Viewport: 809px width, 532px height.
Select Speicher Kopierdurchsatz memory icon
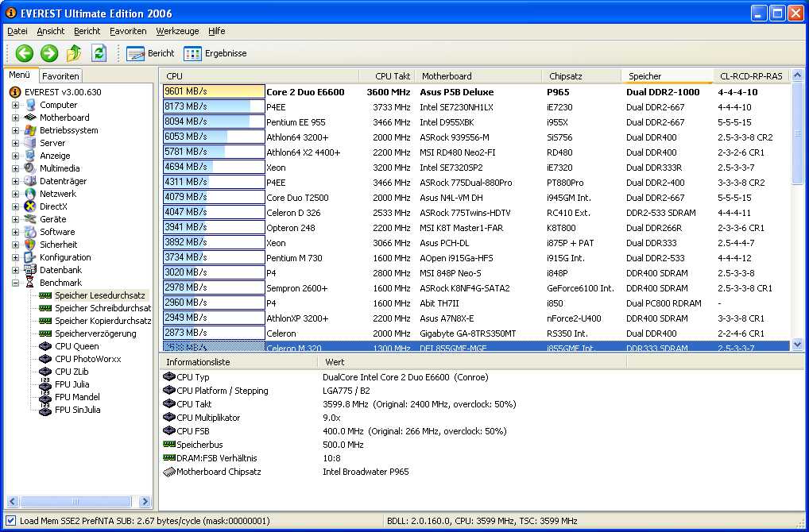pos(45,321)
